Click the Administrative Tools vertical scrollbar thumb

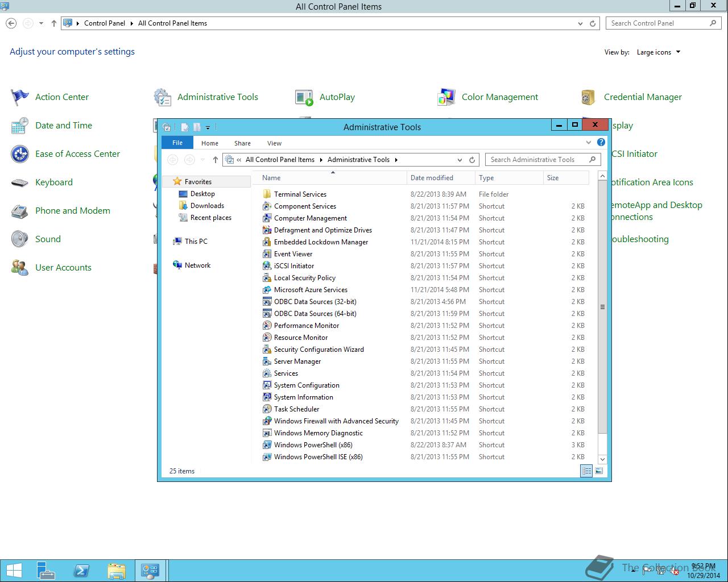tap(602, 307)
